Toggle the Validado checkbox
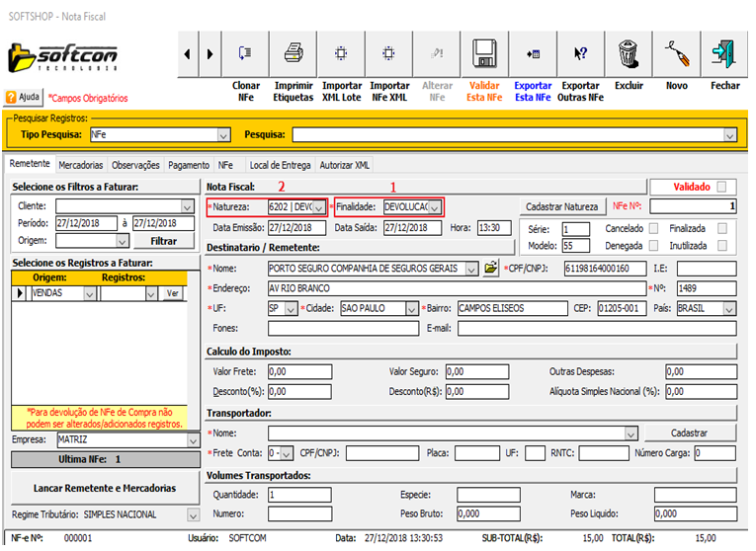Image resolution: width=756 pixels, height=551 pixels. click(x=722, y=187)
